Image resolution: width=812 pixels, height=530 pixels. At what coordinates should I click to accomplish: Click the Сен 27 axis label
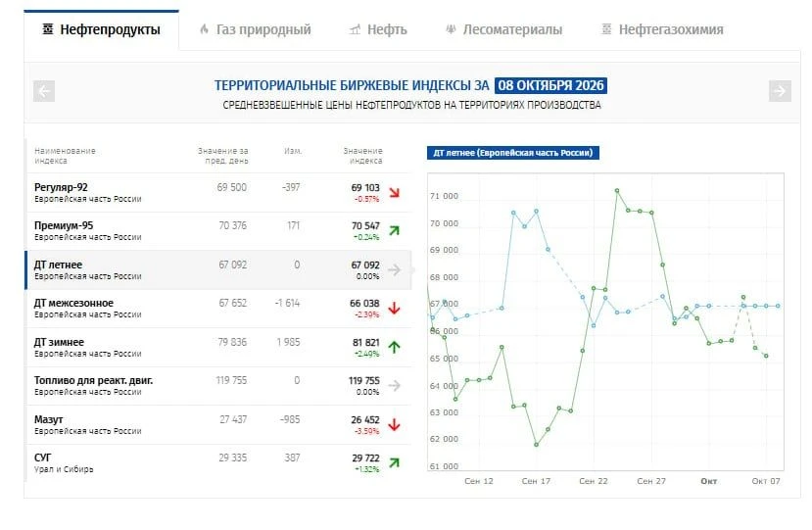click(651, 481)
